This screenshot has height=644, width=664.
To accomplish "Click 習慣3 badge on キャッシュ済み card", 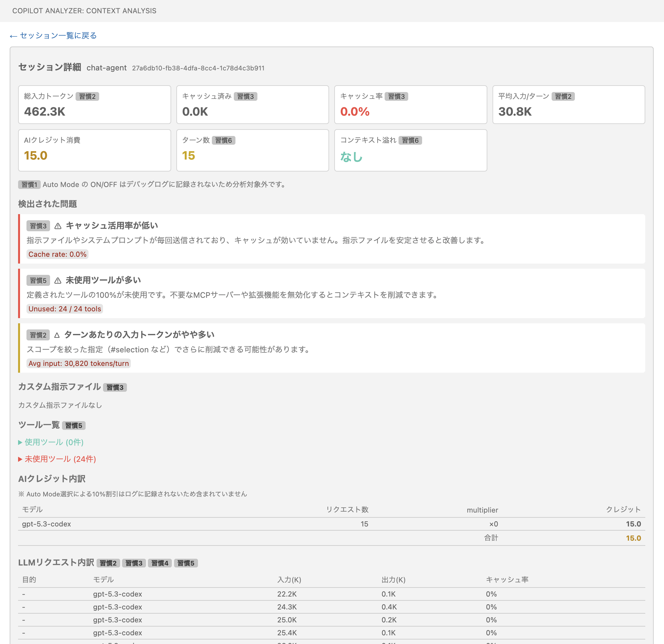I will (x=246, y=97).
